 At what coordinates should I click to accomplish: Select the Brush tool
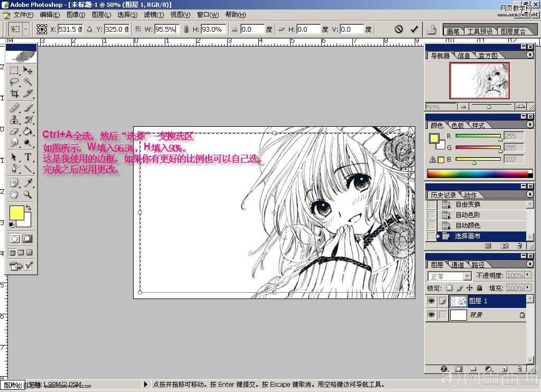[x=28, y=108]
